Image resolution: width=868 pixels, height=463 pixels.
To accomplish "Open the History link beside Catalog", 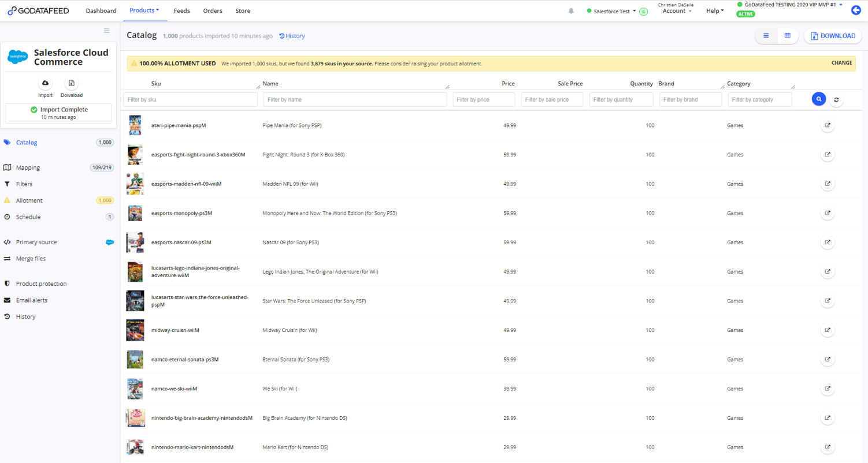I will tap(292, 36).
